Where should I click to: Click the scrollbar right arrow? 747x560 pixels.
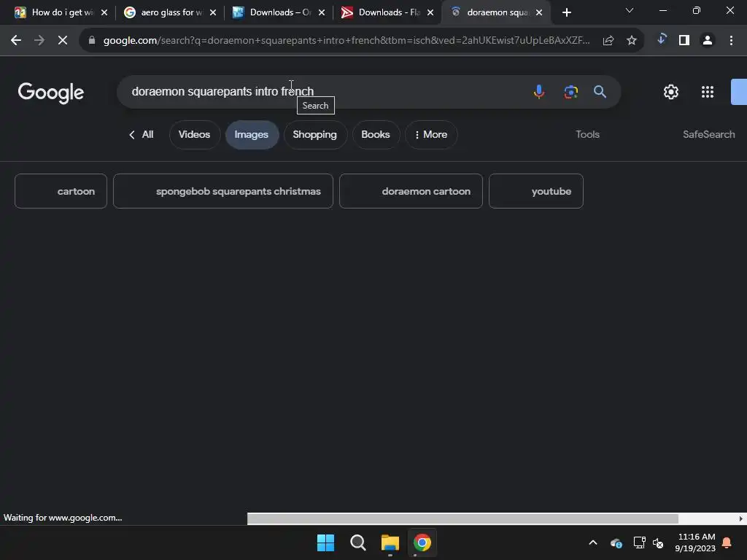741,518
